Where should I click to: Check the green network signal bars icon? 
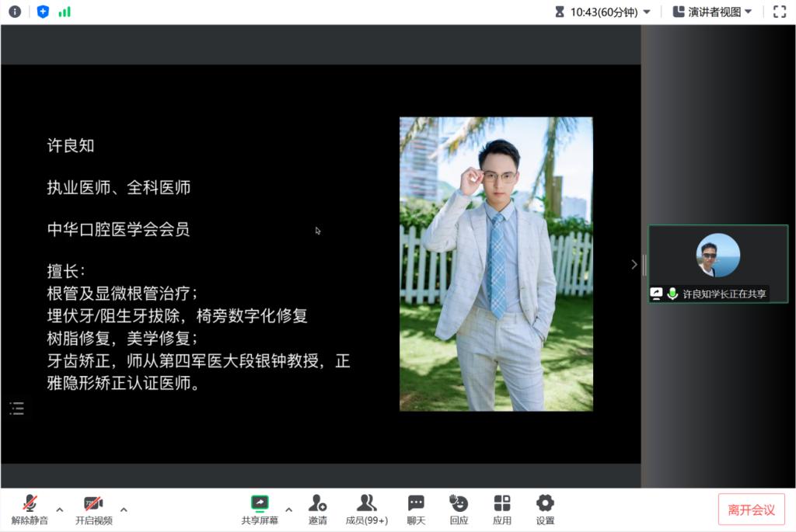coord(65,12)
